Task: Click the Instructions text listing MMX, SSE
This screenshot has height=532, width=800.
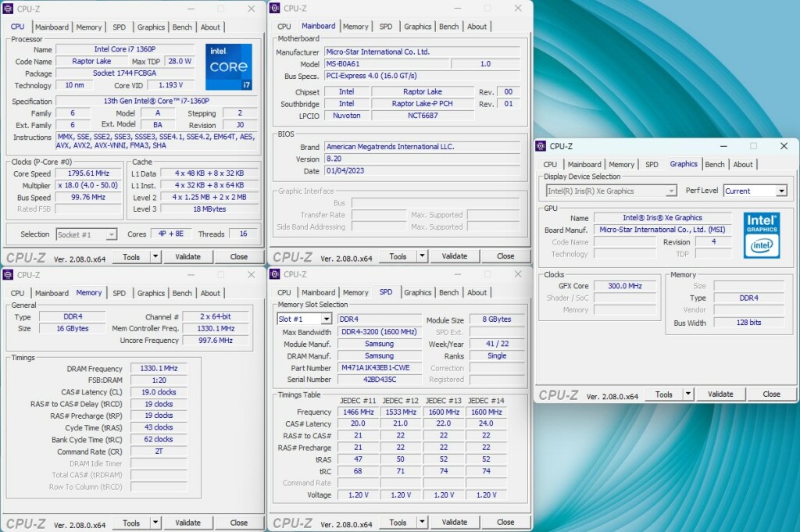Action: [x=156, y=141]
